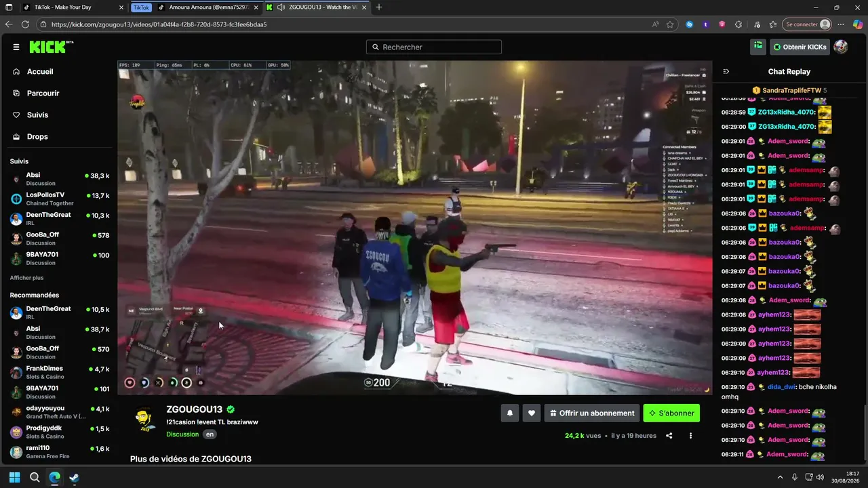Image resolution: width=868 pixels, height=488 pixels.
Task: Click the en language tag
Action: (210, 434)
